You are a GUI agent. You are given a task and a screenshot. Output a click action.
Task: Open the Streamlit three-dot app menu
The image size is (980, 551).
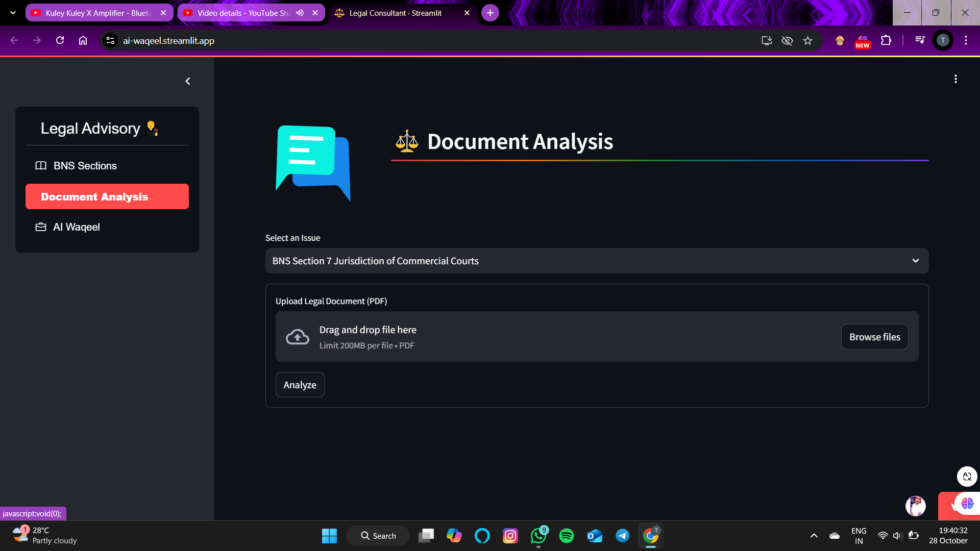[955, 79]
